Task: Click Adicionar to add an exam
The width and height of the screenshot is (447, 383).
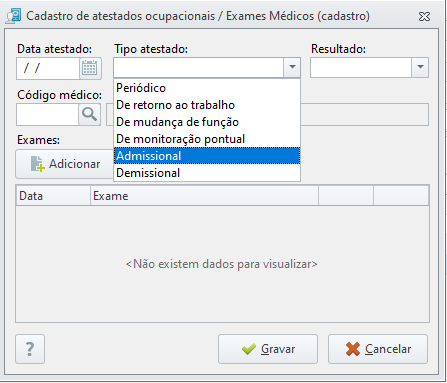Action: 65,164
